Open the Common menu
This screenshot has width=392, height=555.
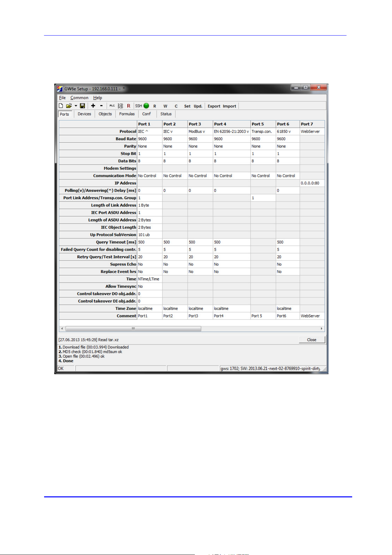(79, 98)
